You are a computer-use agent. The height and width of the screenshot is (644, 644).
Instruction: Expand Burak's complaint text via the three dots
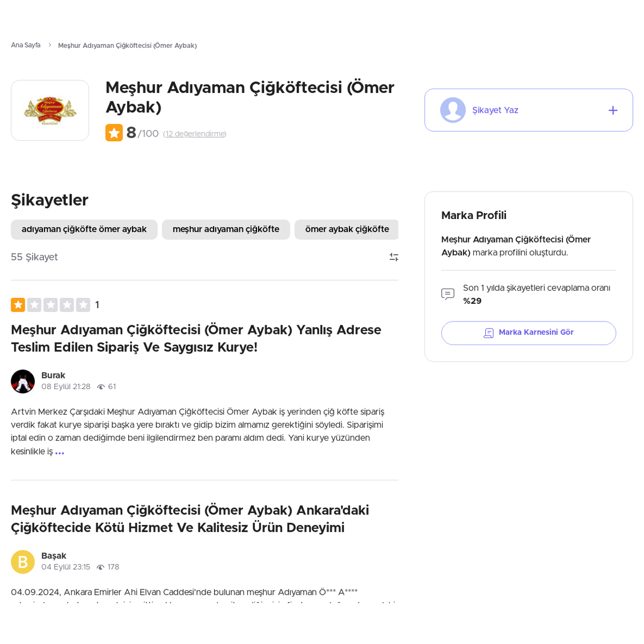tap(60, 452)
